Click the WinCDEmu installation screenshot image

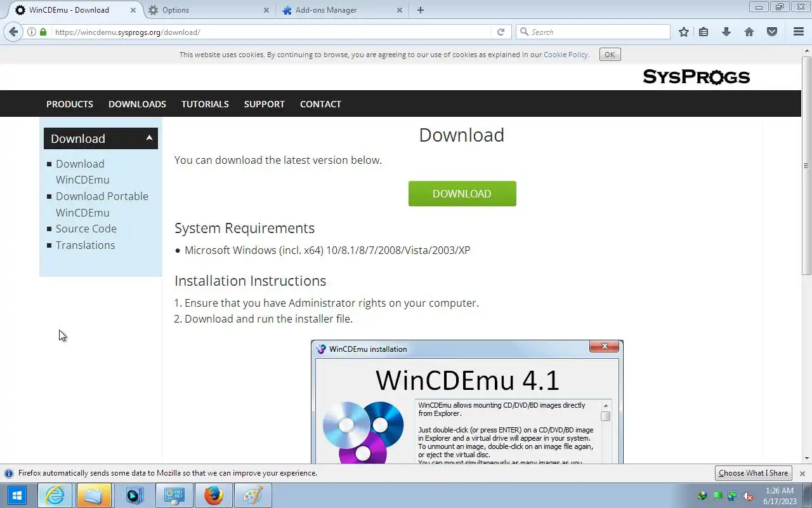point(467,401)
